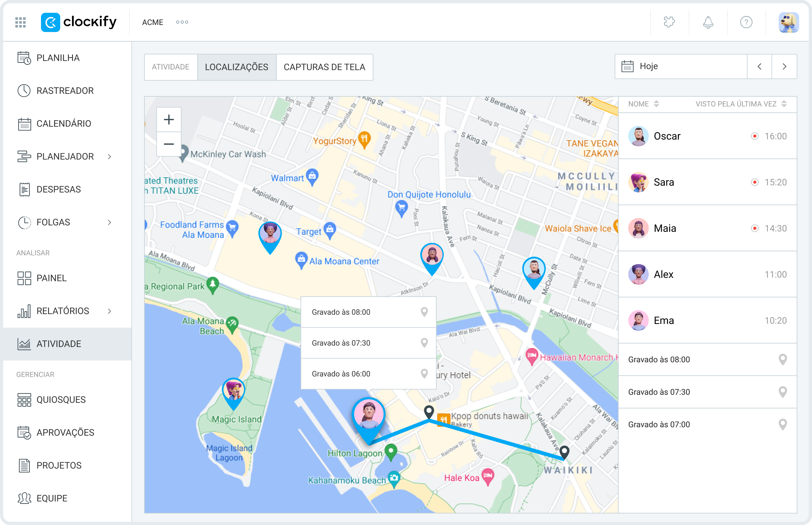Switch to the Atividade tab
This screenshot has height=525, width=812.
[x=171, y=67]
